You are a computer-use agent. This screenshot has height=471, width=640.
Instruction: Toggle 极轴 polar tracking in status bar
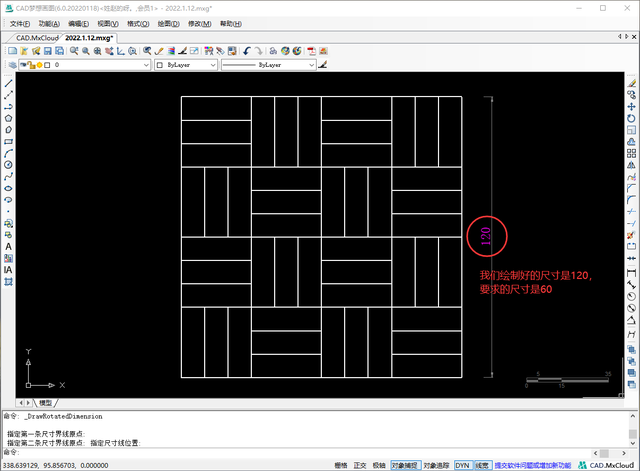(x=379, y=465)
